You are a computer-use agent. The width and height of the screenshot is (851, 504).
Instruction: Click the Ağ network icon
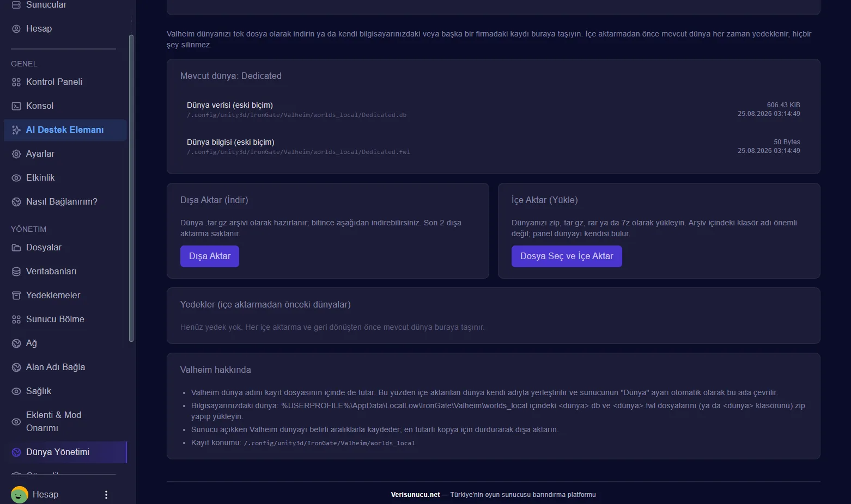tap(16, 343)
